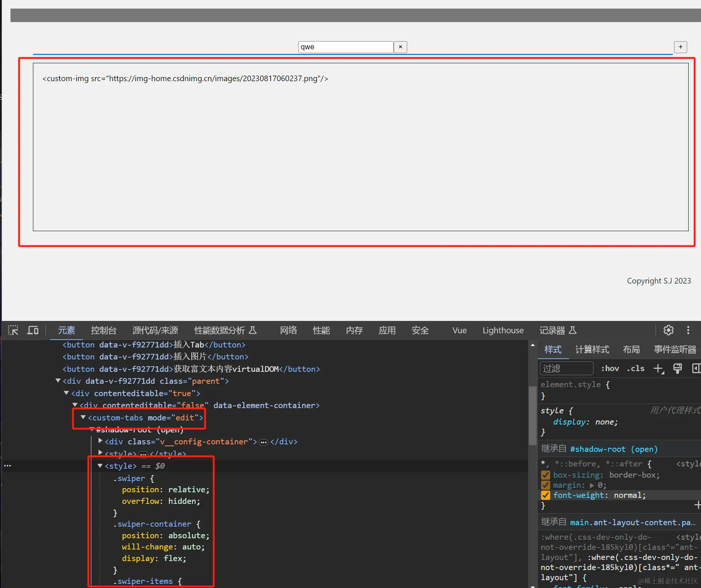Open the 网络 Network tab
This screenshot has height=588, width=701.
coord(288,330)
